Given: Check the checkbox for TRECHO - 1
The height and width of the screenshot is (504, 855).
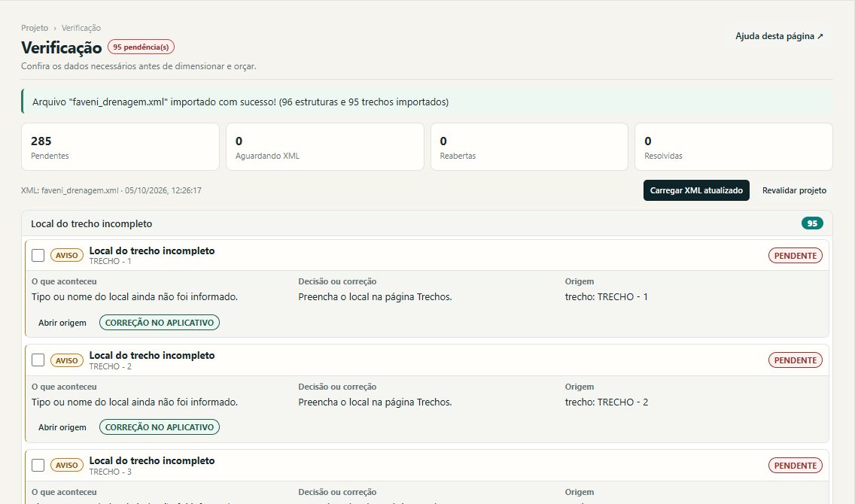Looking at the screenshot, I should coord(38,255).
